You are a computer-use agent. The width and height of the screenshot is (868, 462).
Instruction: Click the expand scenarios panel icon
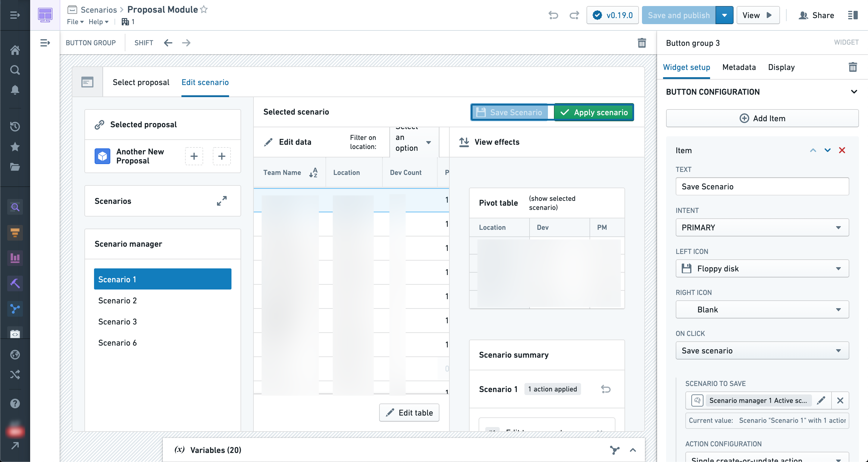tap(222, 200)
